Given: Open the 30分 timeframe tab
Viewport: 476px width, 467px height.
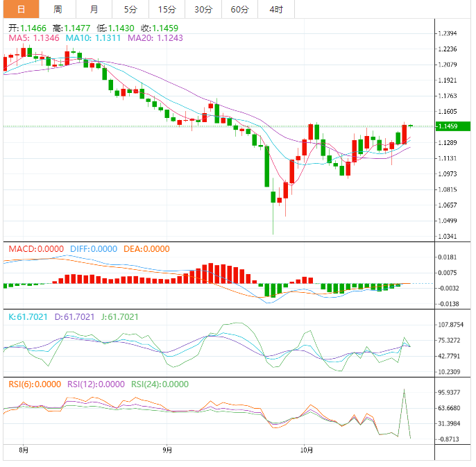Looking at the screenshot, I should [x=203, y=9].
